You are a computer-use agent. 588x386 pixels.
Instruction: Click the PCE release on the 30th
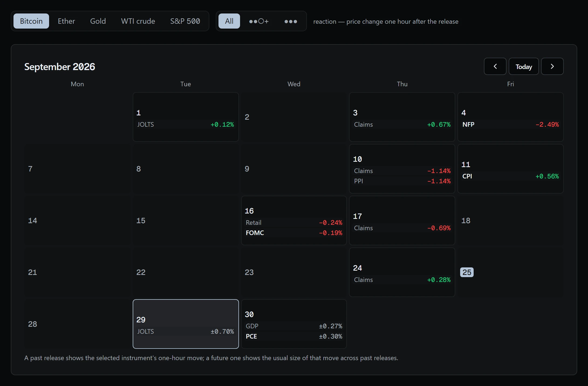294,336
